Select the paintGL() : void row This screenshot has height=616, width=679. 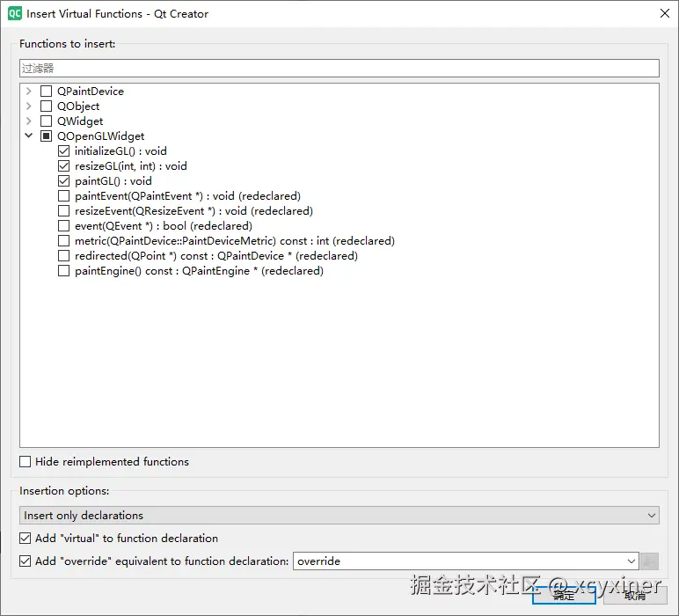click(x=113, y=181)
